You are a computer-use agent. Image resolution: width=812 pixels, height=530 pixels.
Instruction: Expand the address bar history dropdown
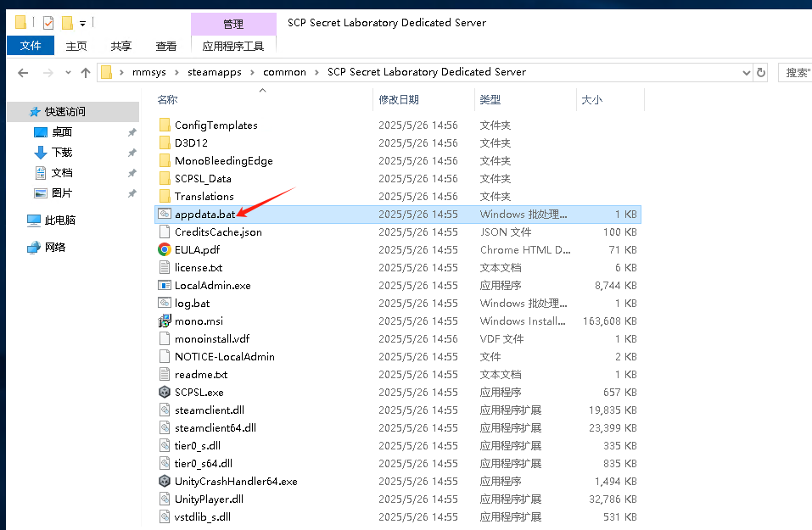[x=746, y=72]
